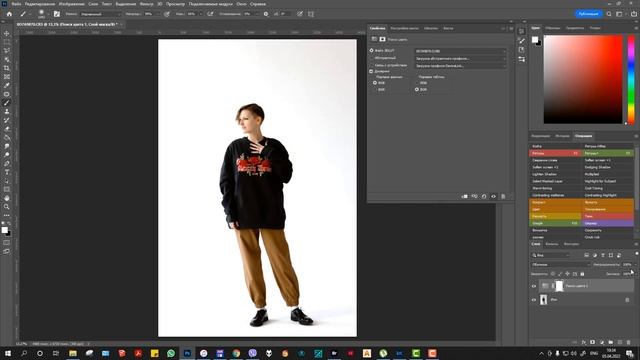Select the Crop tool

click(x=7, y=68)
